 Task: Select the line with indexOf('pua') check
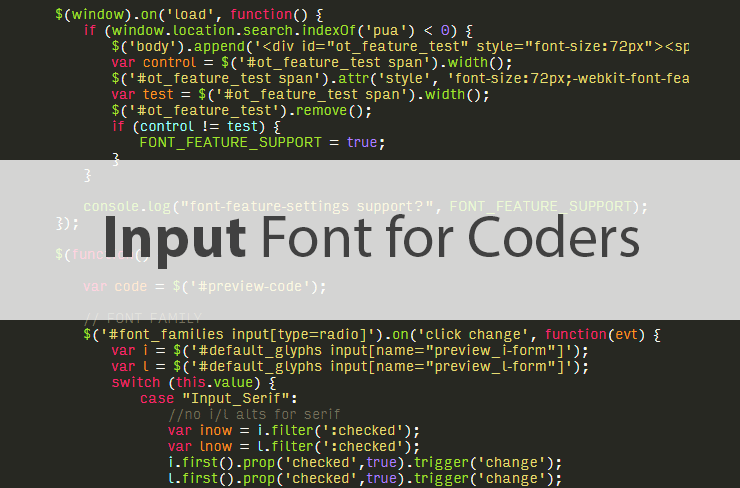pos(278,31)
